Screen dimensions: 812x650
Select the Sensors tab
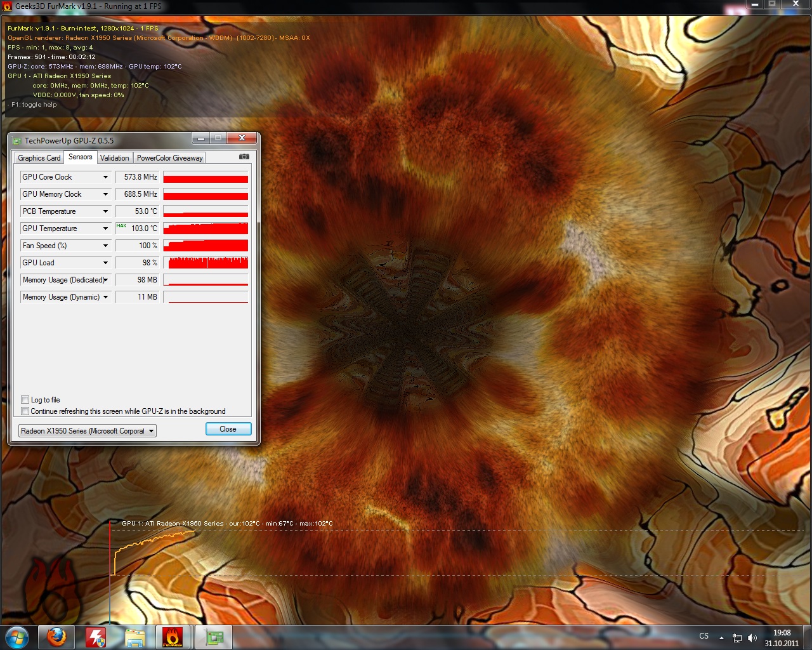[81, 157]
